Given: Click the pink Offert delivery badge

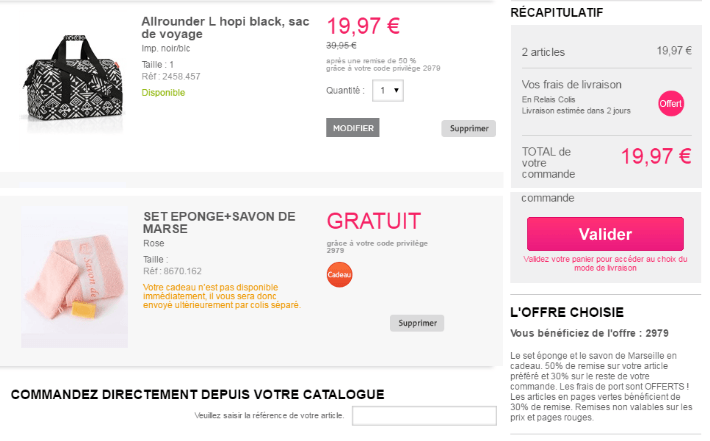Looking at the screenshot, I should click(671, 103).
